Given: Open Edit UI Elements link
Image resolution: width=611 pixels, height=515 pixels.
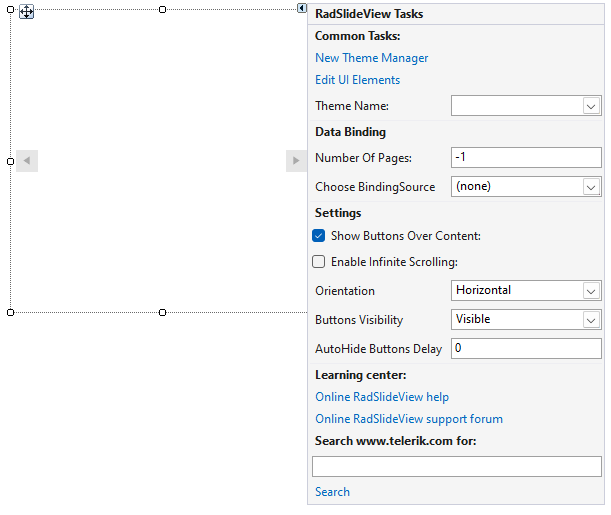Looking at the screenshot, I should click(357, 80).
